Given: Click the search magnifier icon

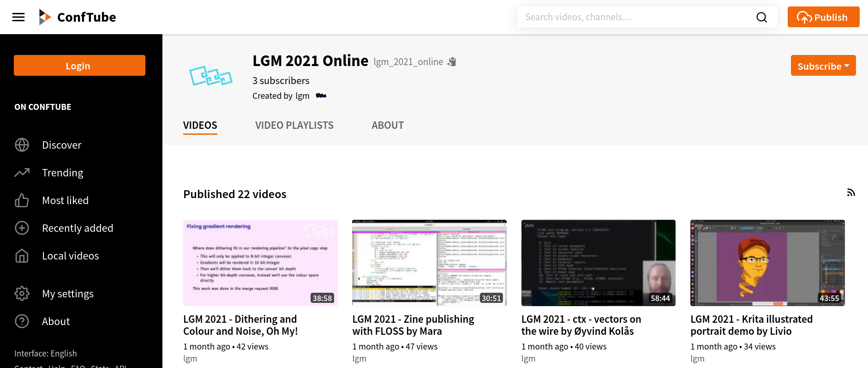Looking at the screenshot, I should pos(761,17).
